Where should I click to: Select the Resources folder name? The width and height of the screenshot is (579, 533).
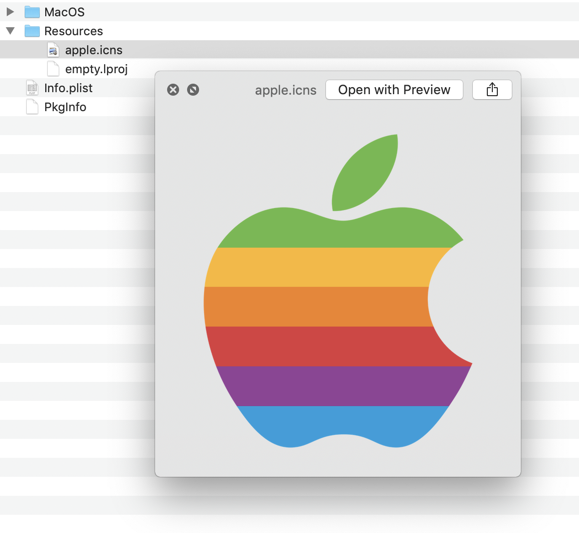[x=73, y=31]
